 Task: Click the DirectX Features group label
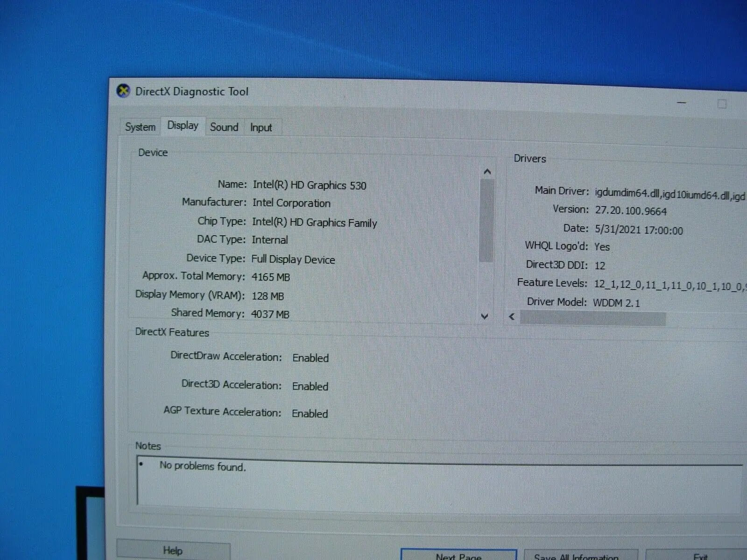pos(172,332)
